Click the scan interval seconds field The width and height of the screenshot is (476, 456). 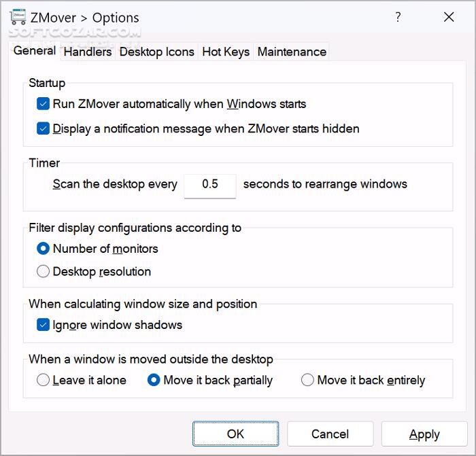[210, 184]
